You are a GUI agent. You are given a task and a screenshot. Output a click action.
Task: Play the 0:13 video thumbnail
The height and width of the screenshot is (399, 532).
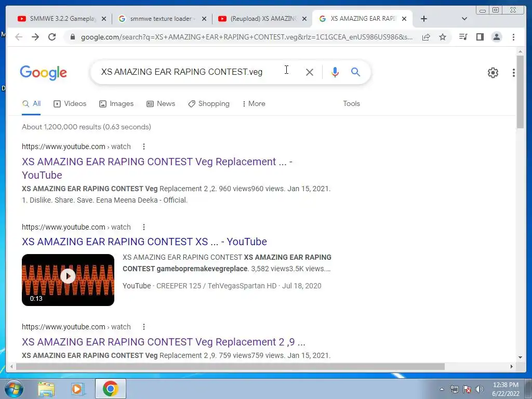tap(68, 280)
